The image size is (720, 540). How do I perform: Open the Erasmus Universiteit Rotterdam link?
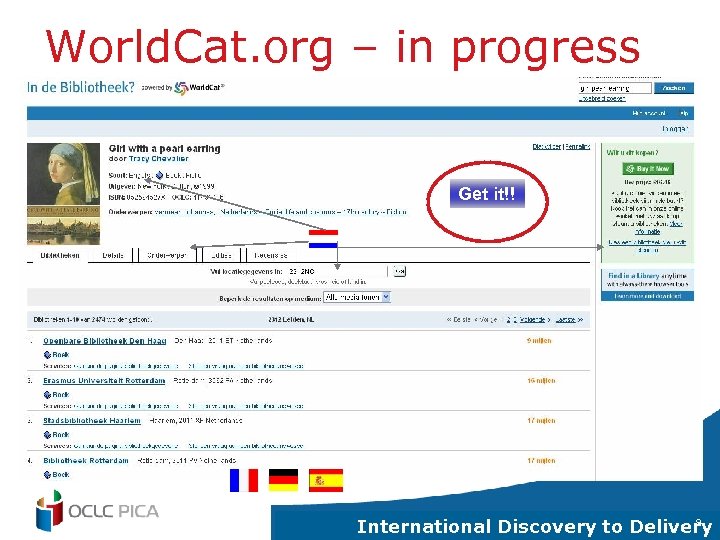[x=104, y=381]
